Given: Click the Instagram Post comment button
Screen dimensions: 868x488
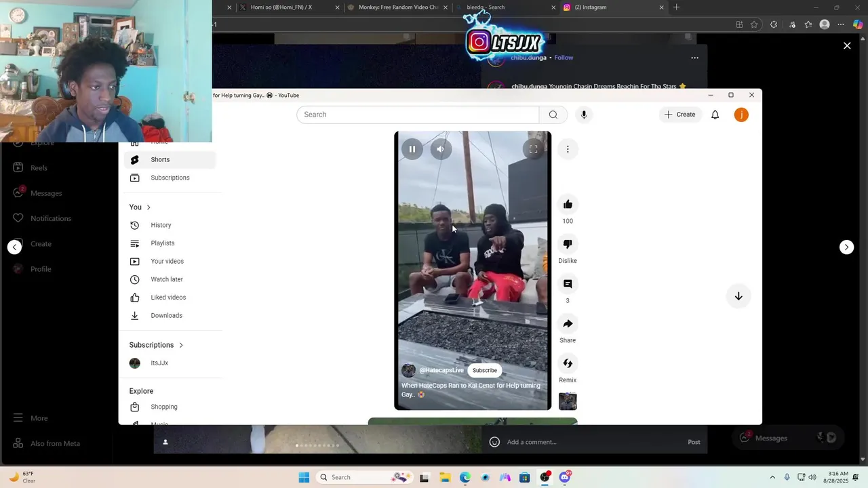Looking at the screenshot, I should click(x=694, y=442).
